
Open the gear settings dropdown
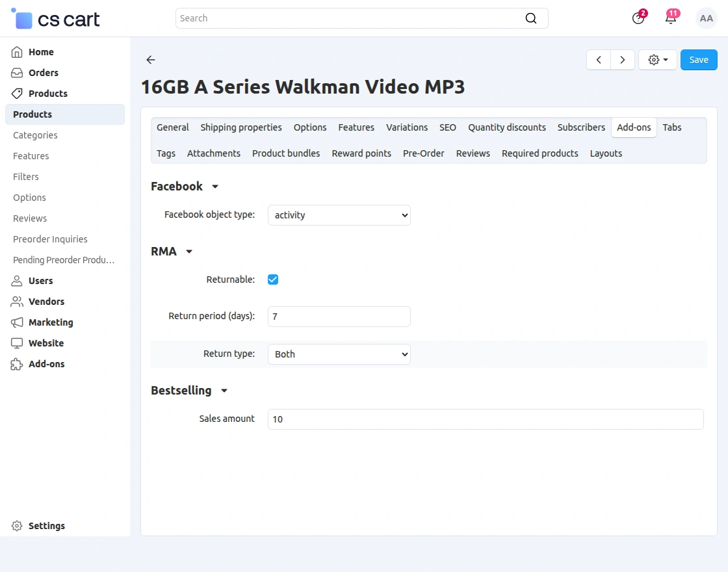pyautogui.click(x=658, y=60)
